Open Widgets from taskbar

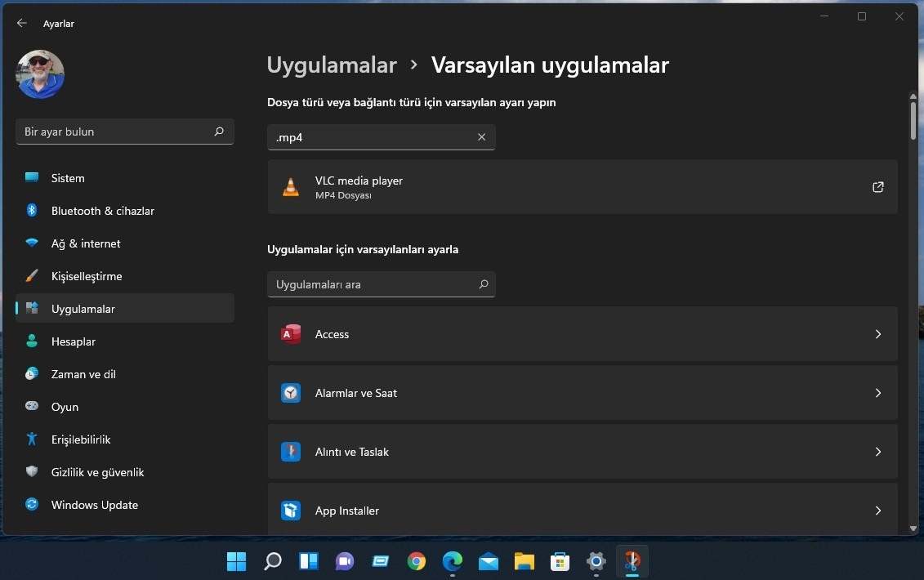click(x=308, y=561)
